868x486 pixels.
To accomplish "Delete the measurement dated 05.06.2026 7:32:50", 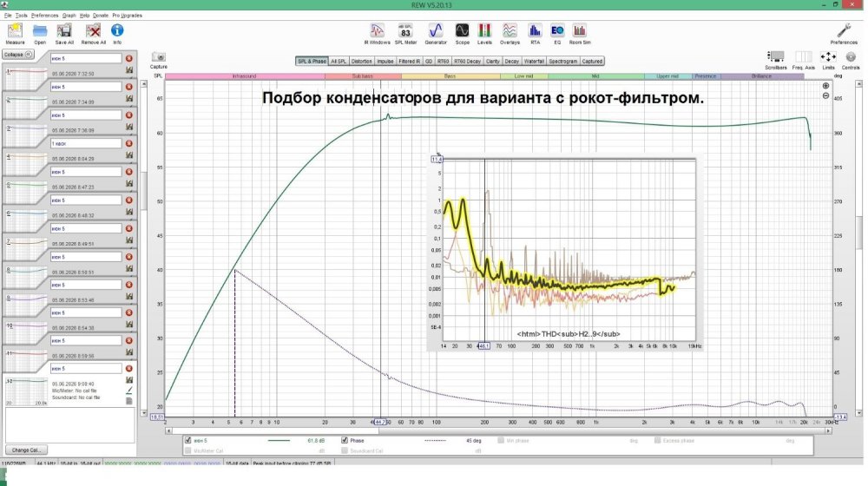I will coord(129,58).
